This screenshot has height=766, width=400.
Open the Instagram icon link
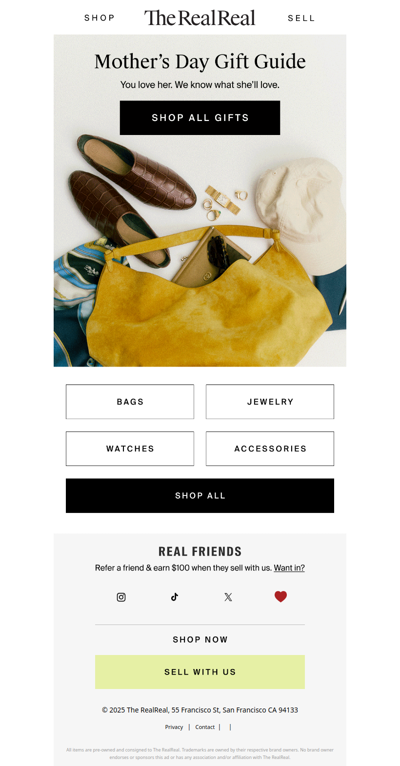pos(121,597)
